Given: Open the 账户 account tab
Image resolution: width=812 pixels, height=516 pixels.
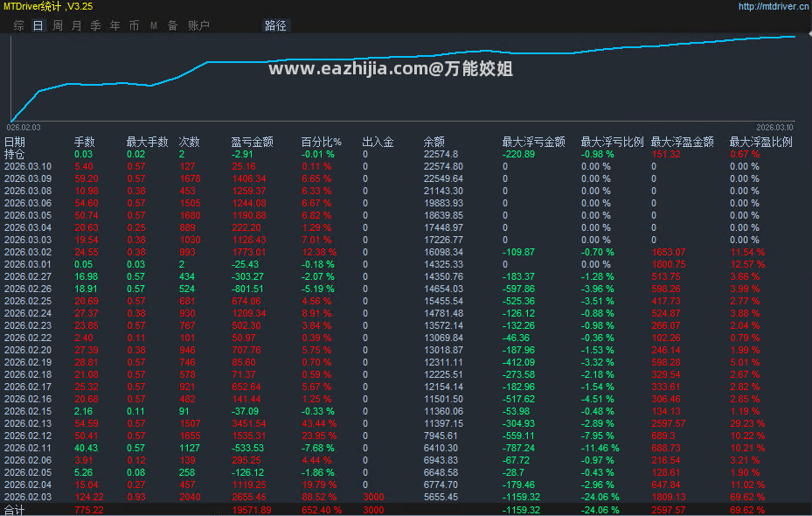Looking at the screenshot, I should pos(198,25).
